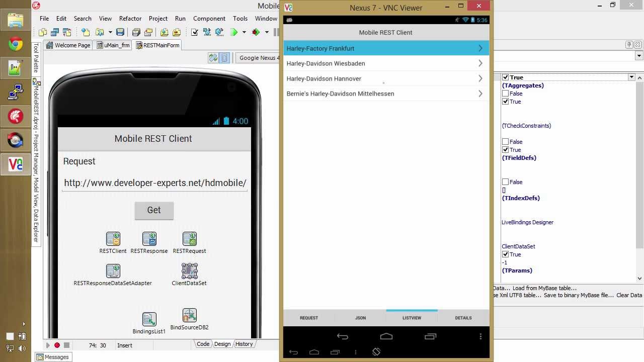Toggle the bold True checkbox in the top row

click(x=506, y=77)
